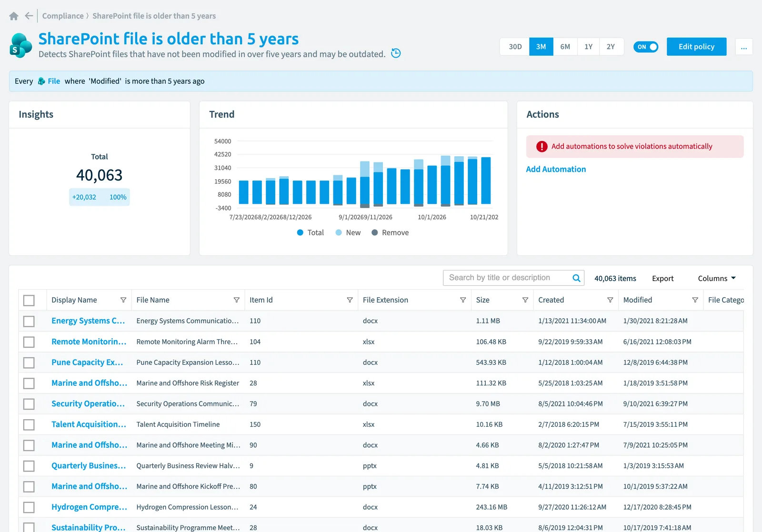
Task: Export the items list
Action: click(x=662, y=279)
